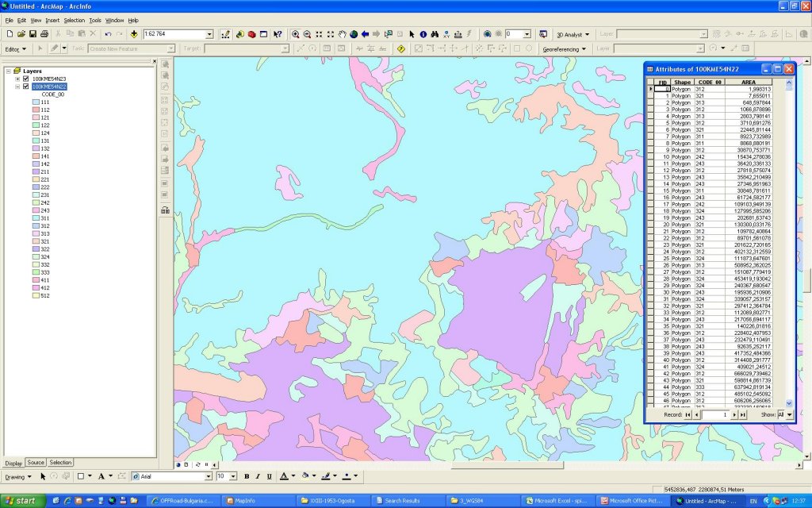Click attribute table vertical scrollbar down arrow
This screenshot has height=508, width=812.
click(x=789, y=402)
